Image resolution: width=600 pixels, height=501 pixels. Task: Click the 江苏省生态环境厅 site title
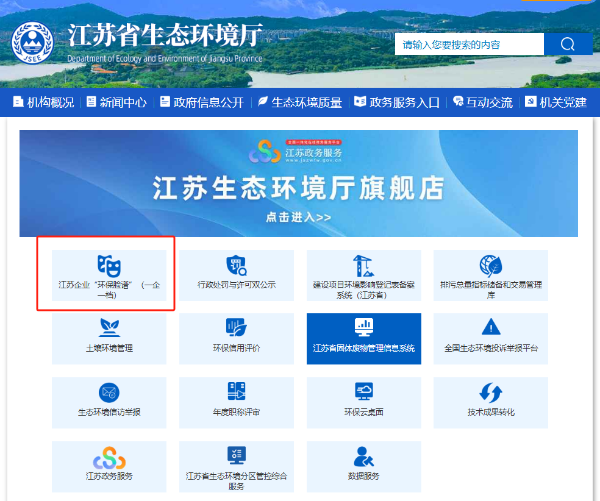(x=165, y=35)
